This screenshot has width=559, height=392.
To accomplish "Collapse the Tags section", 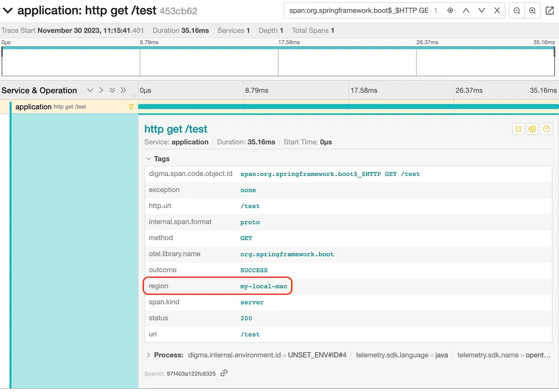I will tap(149, 159).
